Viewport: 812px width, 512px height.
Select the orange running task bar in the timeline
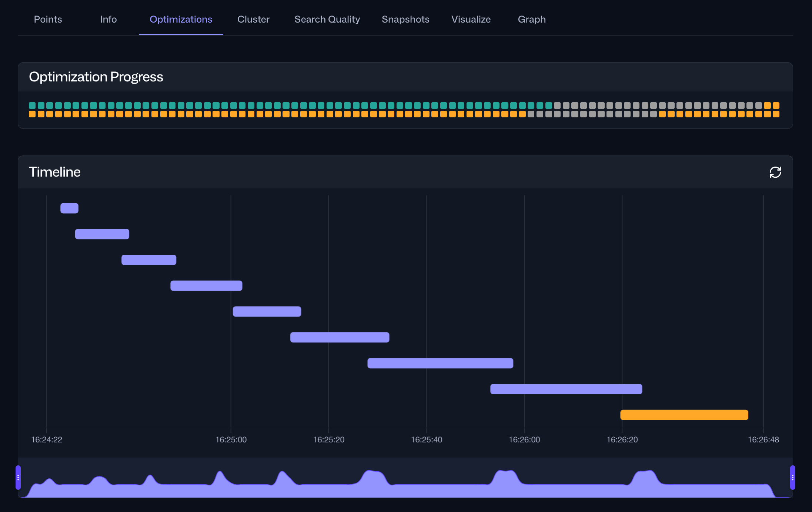coord(684,415)
